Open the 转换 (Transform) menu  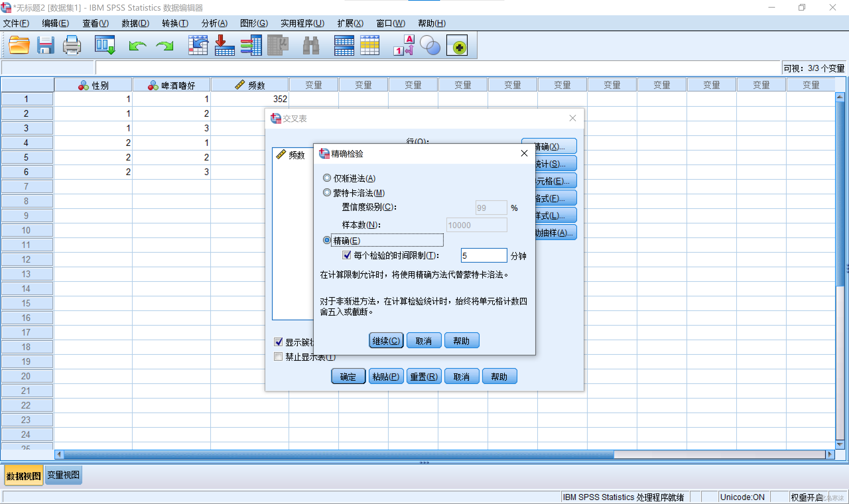click(175, 23)
